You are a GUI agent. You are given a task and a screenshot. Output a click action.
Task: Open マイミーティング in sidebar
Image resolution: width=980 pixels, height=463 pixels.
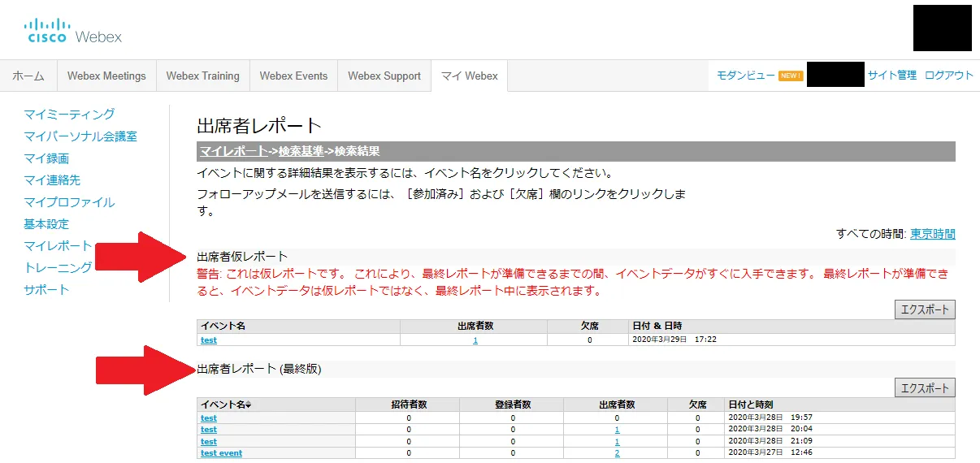pyautogui.click(x=69, y=114)
